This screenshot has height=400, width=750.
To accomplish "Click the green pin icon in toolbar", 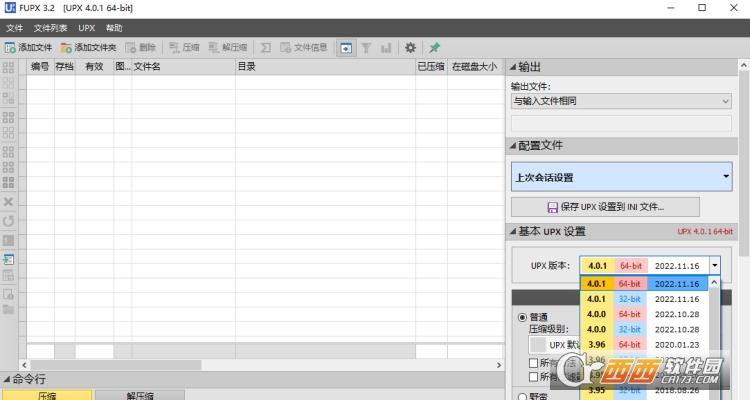I will tap(434, 48).
